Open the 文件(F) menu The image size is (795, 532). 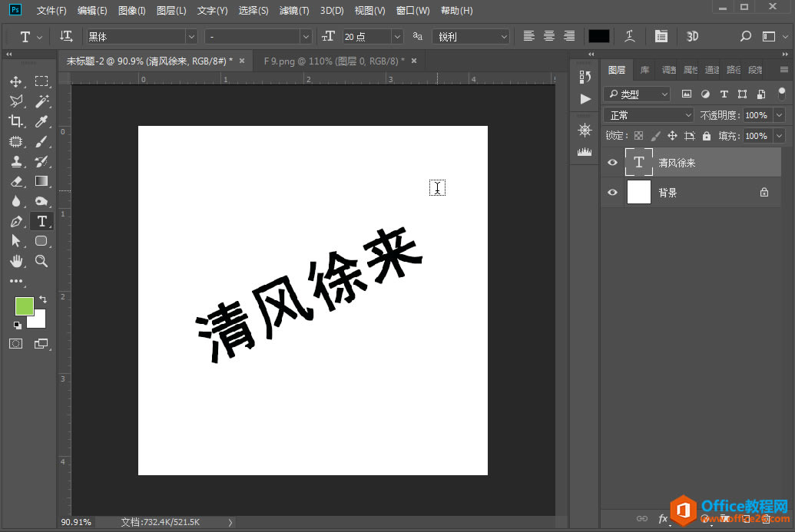point(51,11)
